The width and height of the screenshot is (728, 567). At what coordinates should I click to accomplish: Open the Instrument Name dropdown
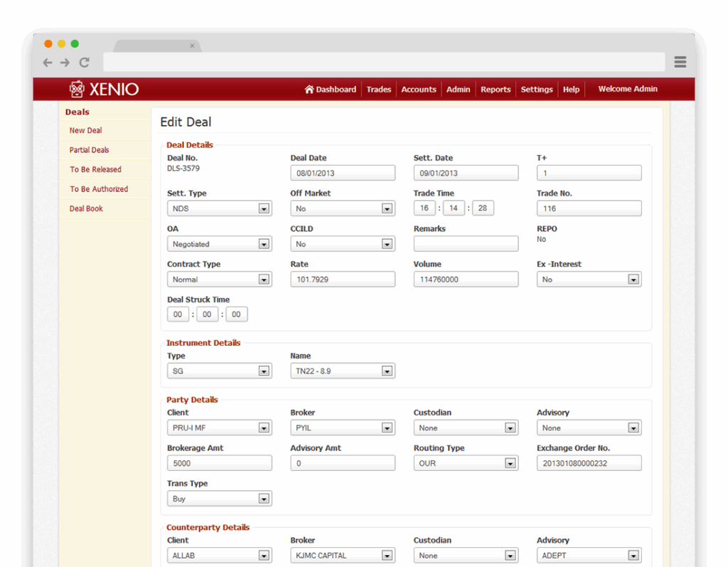(343, 371)
